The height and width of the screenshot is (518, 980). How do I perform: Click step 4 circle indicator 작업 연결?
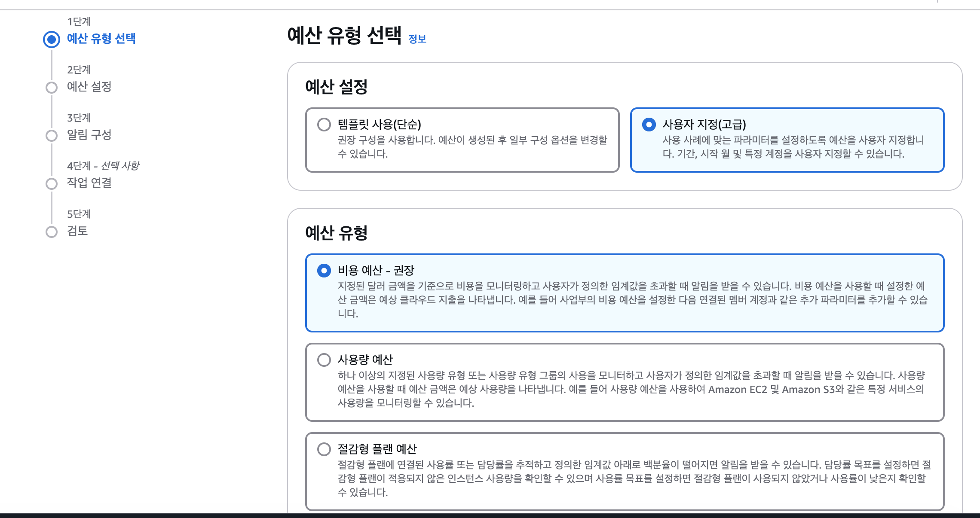[52, 184]
